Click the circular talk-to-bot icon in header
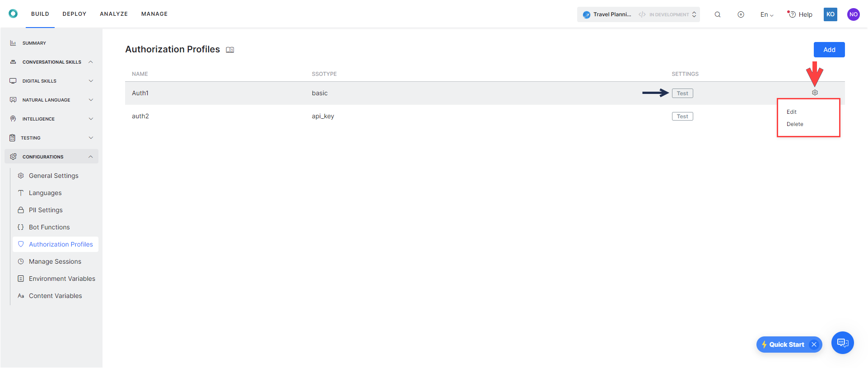Viewport: 868px width, 368px height. tap(741, 14)
